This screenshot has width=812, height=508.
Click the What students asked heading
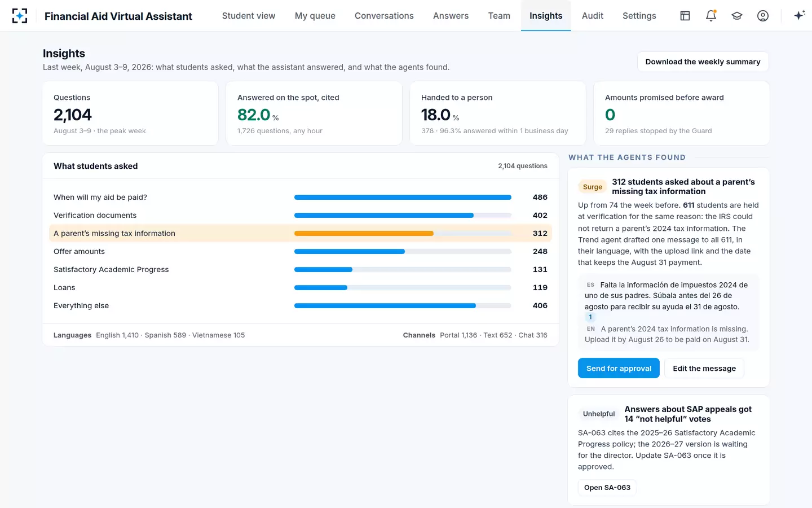[96, 166]
